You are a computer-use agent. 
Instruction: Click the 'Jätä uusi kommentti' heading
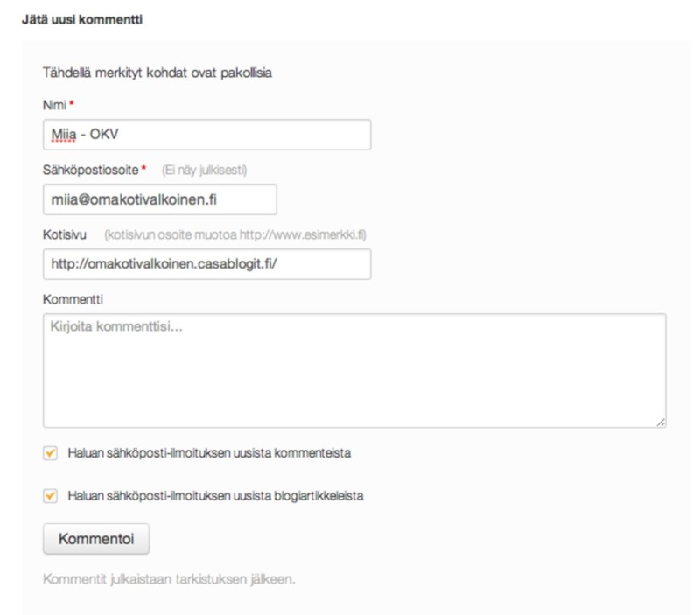(82, 19)
